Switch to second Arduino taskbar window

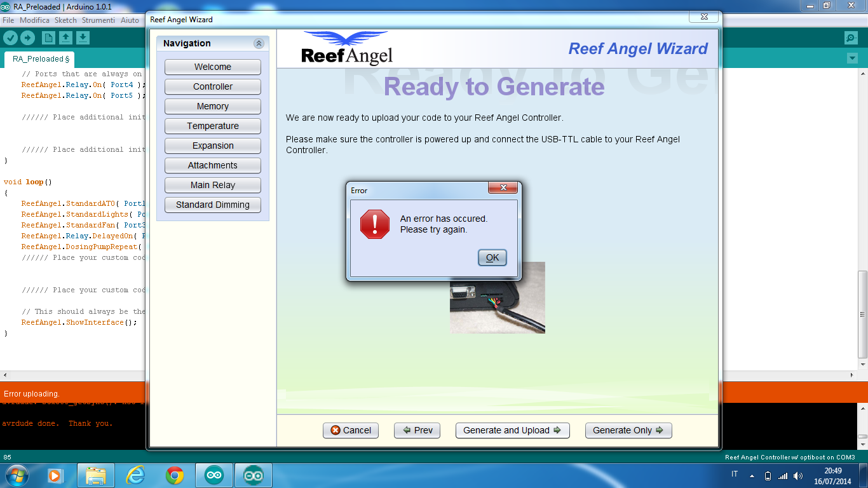[254, 475]
